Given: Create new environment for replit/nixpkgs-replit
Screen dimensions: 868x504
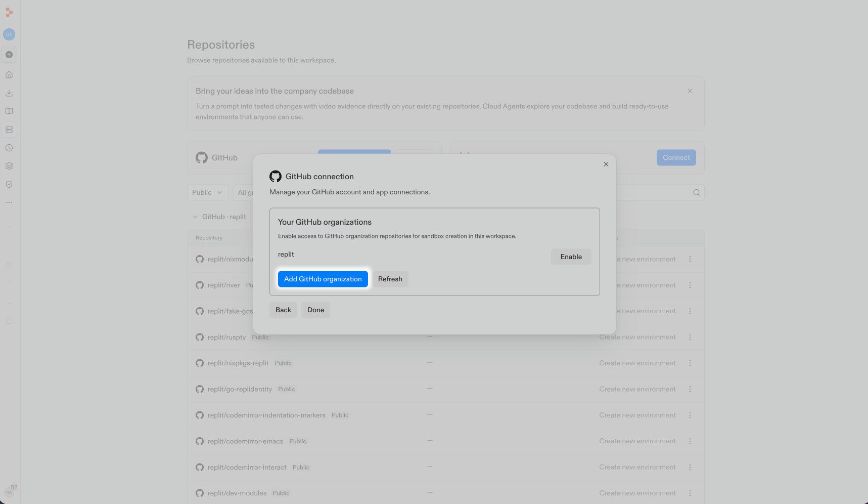Looking at the screenshot, I should [x=637, y=363].
